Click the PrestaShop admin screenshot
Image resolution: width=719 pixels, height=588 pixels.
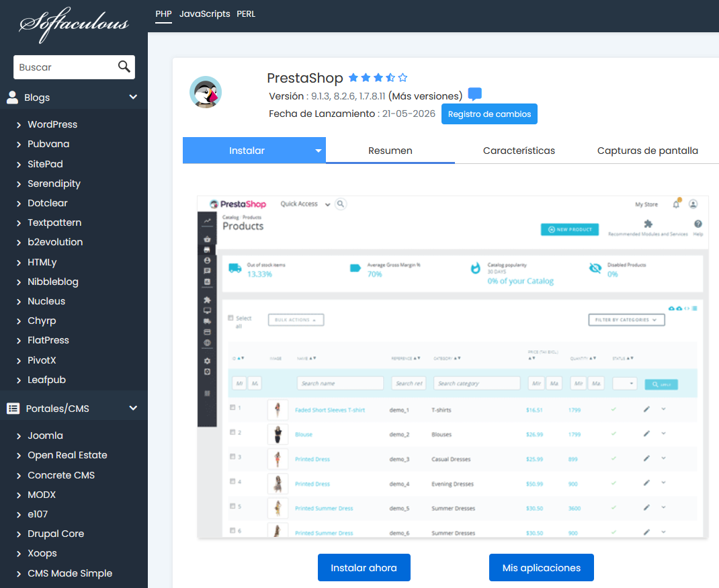pyautogui.click(x=453, y=366)
